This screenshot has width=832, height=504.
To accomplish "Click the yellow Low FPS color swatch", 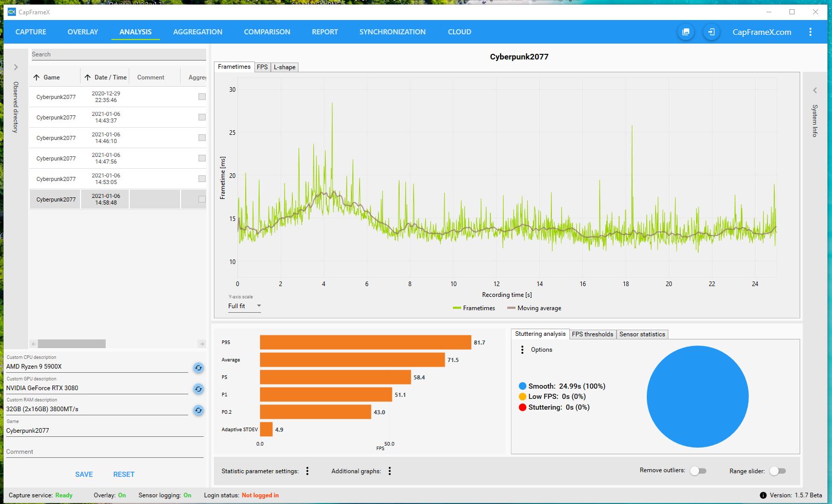I will click(523, 396).
